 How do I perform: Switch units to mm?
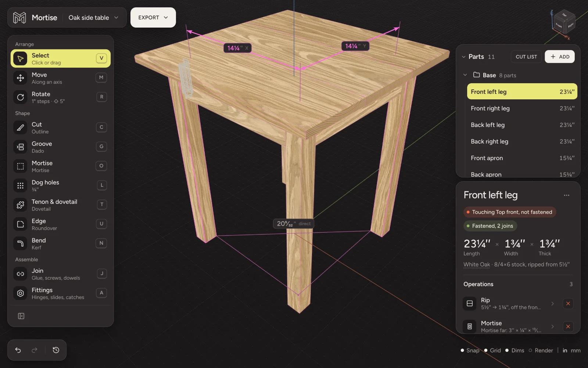tap(576, 350)
